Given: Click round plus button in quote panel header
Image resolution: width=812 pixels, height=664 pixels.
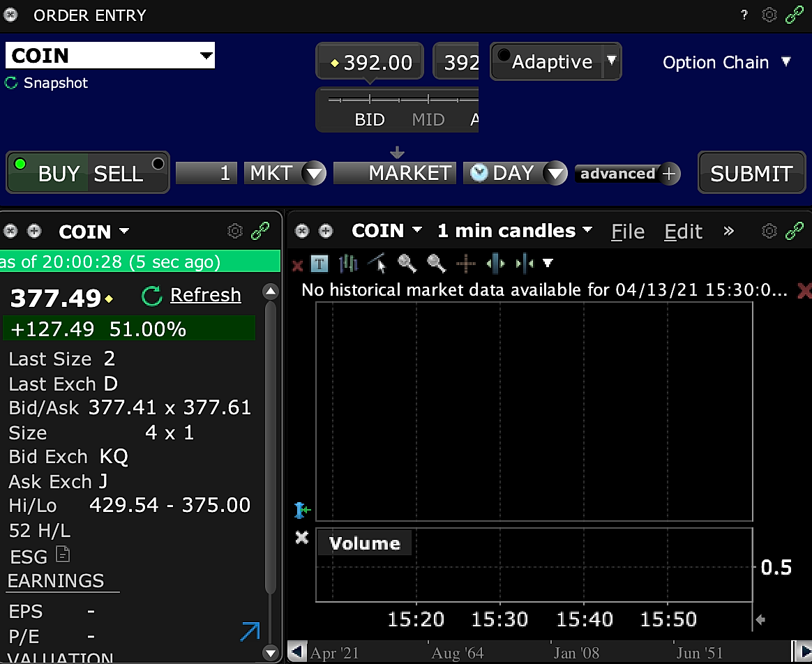Looking at the screenshot, I should point(34,231).
